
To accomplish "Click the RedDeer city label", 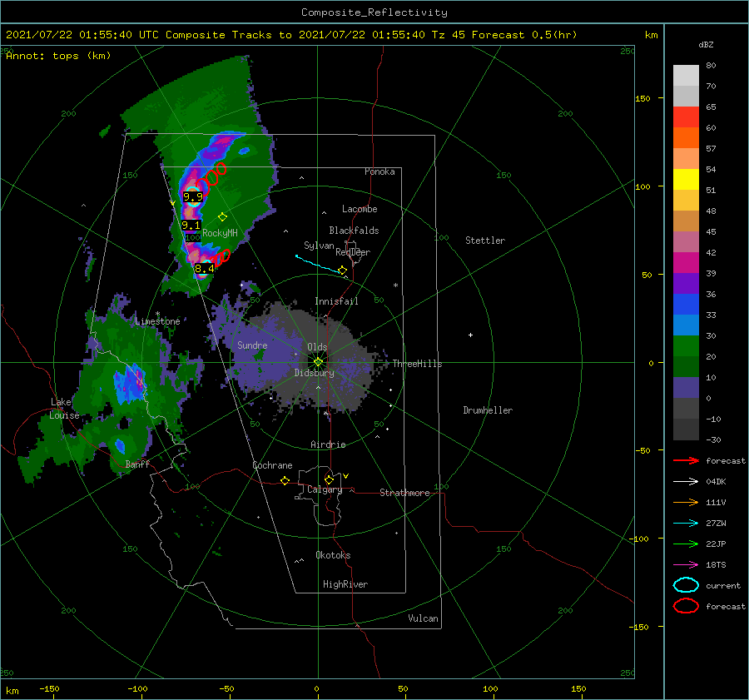I will (353, 252).
